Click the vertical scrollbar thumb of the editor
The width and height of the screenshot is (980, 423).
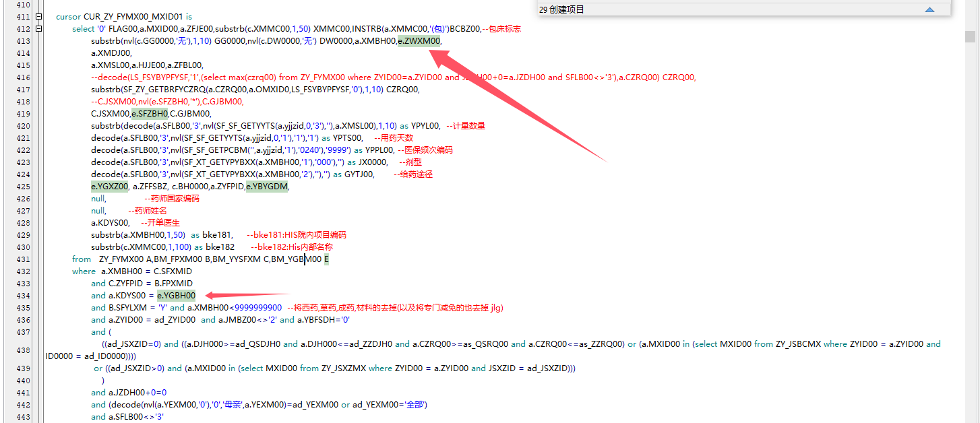pos(970,36)
